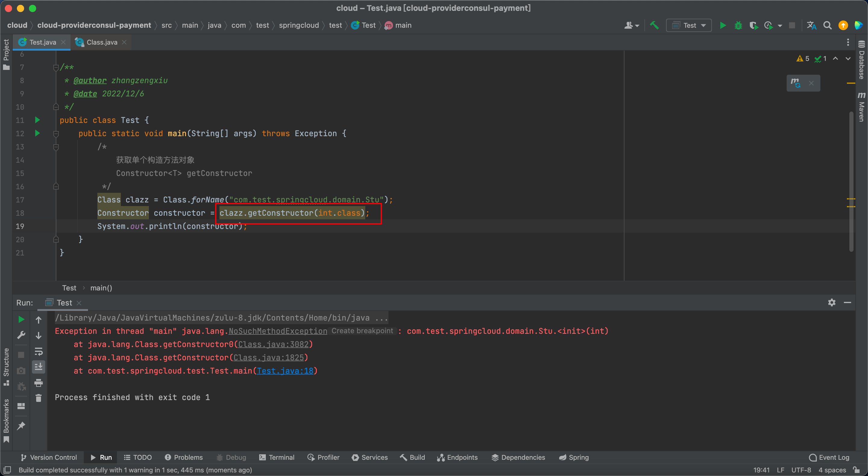Click Create breakpoint inlay button
This screenshot has width=868, height=476.
pos(362,331)
